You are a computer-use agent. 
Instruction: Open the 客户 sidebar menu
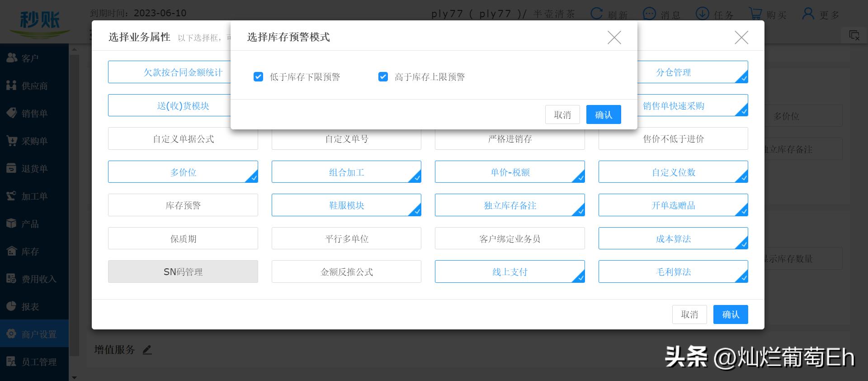click(34, 58)
